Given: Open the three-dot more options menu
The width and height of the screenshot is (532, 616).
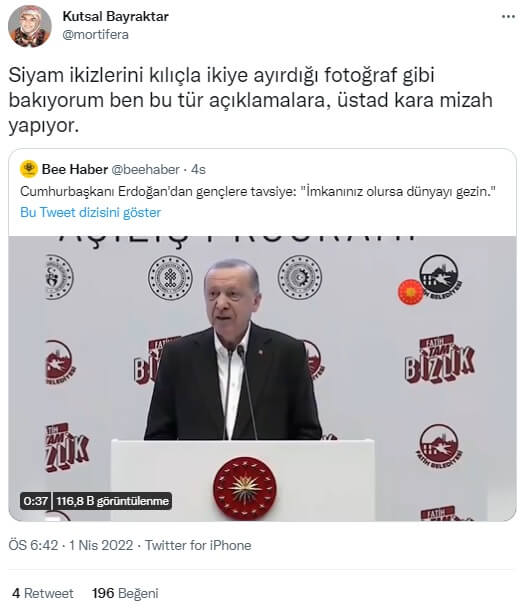Looking at the screenshot, I should pyautogui.click(x=508, y=16).
